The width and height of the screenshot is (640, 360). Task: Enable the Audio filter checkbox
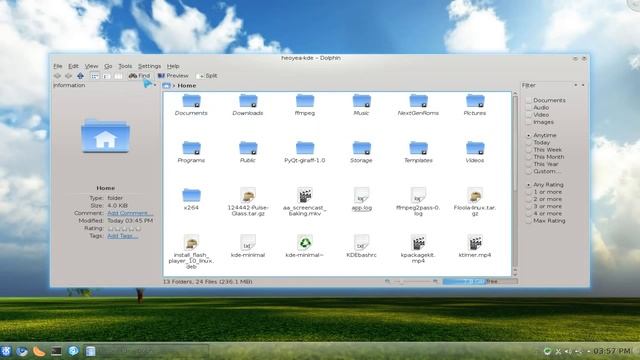point(529,108)
